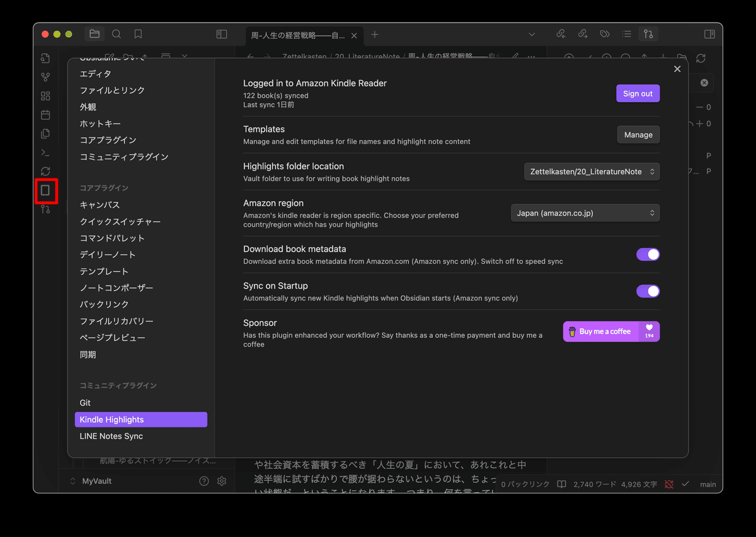The width and height of the screenshot is (756, 537).
Task: Click Git refresh icon in right panel
Action: coord(701,58)
